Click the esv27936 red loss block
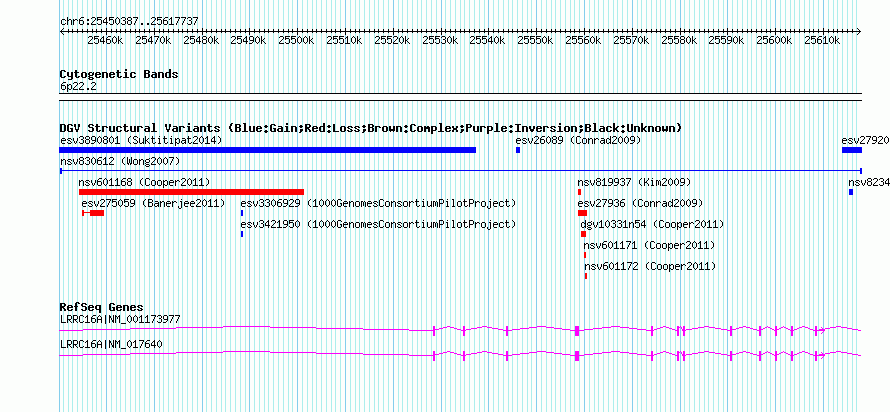This screenshot has width=890, height=412. (x=582, y=213)
